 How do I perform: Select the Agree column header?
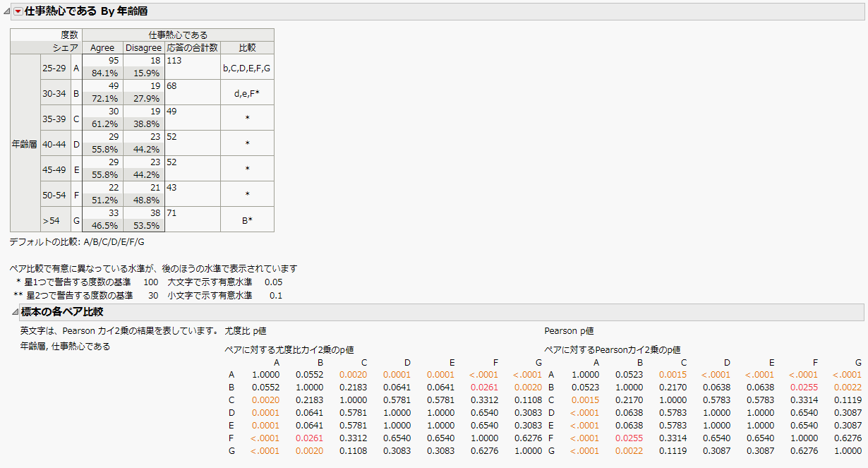pyautogui.click(x=101, y=47)
